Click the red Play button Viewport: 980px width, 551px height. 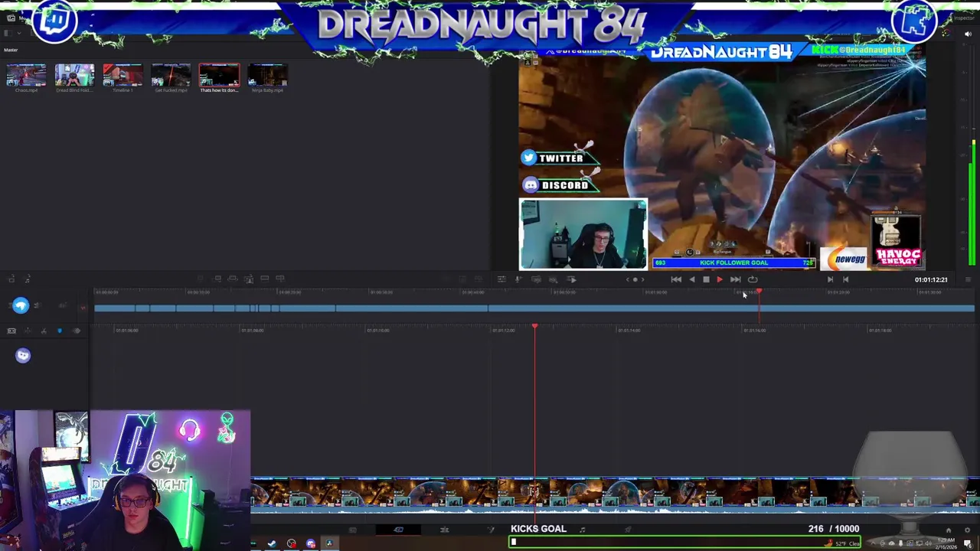pos(720,279)
